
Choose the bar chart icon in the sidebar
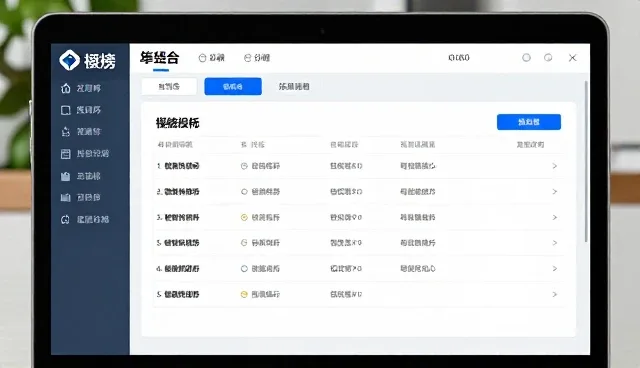click(65, 197)
